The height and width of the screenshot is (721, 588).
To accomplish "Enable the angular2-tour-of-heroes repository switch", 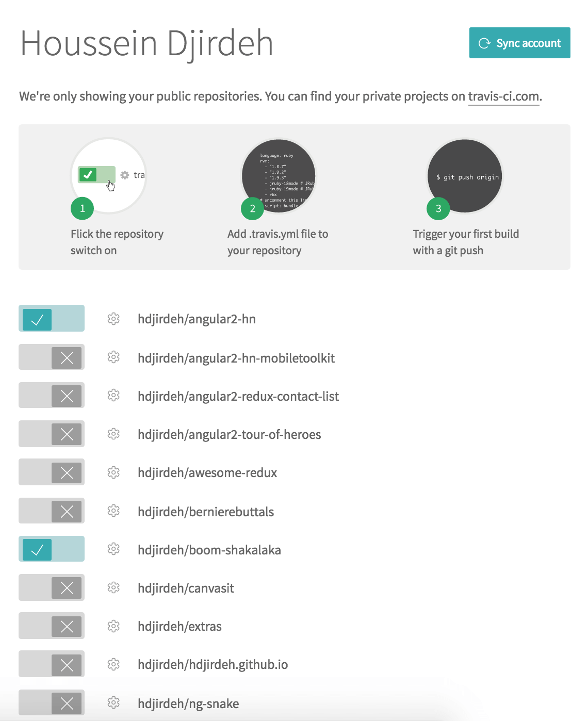I will 52,434.
